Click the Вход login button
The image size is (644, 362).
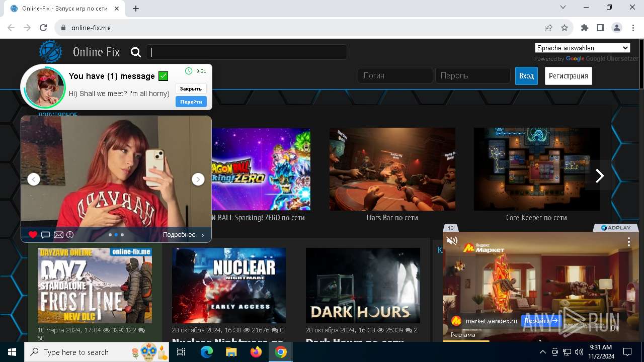526,76
